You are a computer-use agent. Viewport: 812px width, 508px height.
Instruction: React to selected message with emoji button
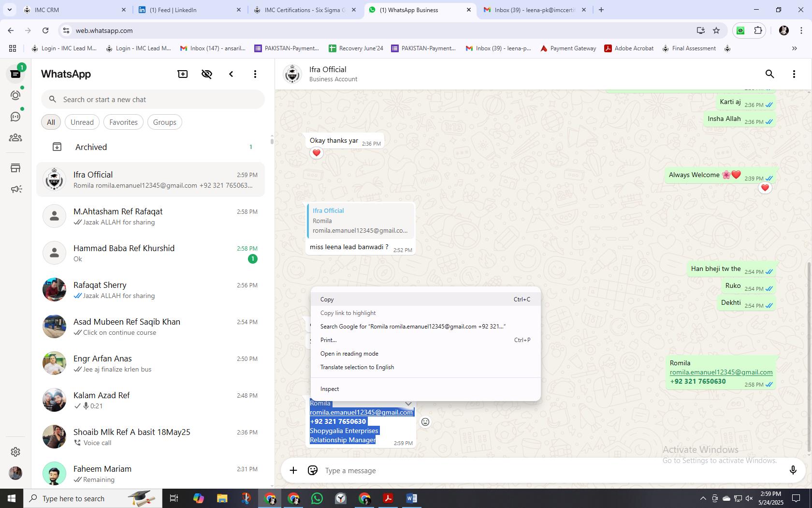coord(425,422)
